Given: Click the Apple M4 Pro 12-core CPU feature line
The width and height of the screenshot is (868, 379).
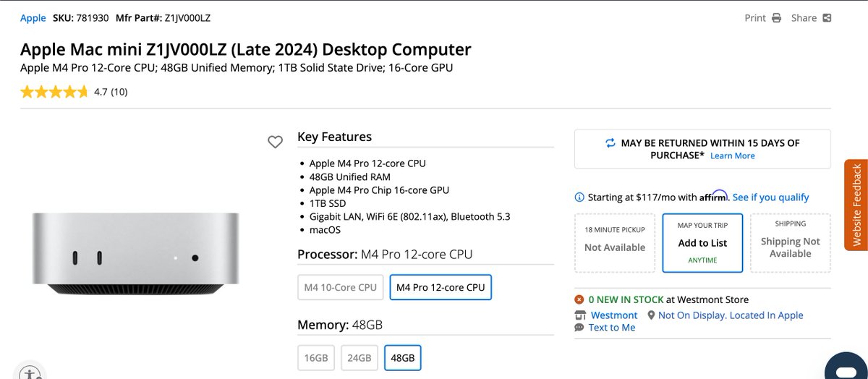Looking at the screenshot, I should point(367,163).
